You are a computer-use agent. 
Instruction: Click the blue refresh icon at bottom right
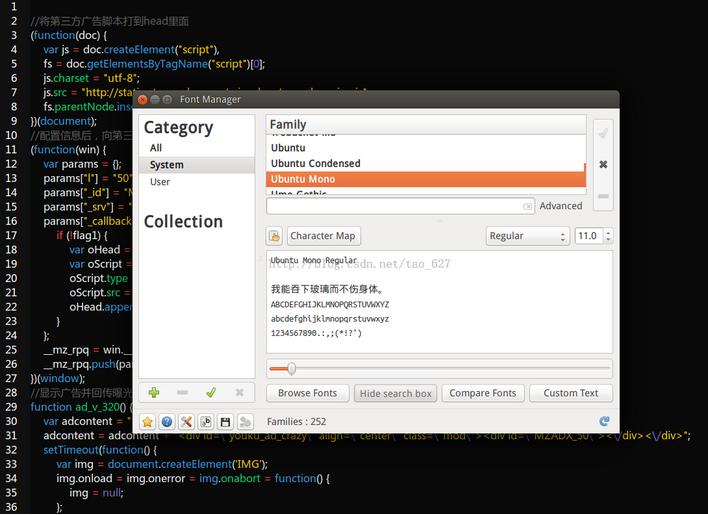pos(604,421)
